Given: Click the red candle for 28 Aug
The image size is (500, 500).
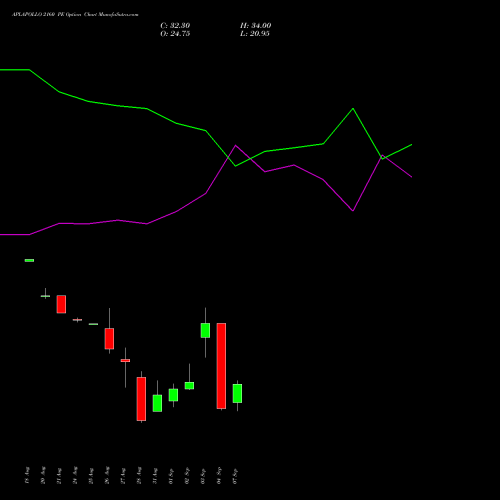Looking at the screenshot, I should pos(141,399).
